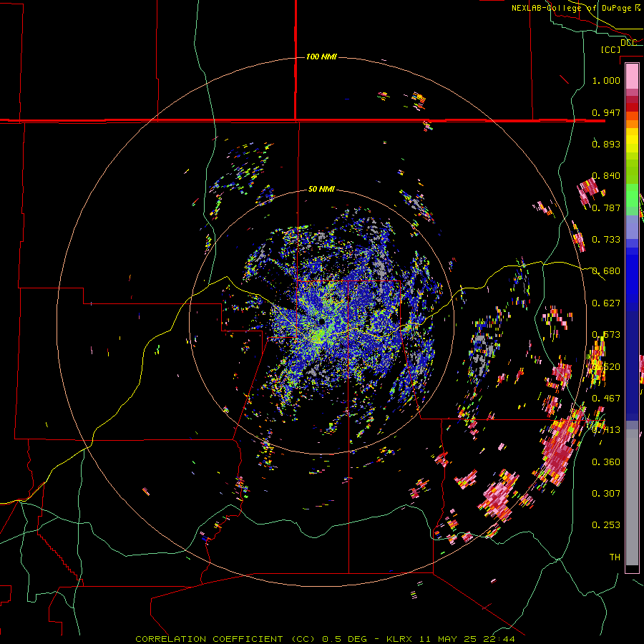
Task: Click the [CC] legend title
Action: [610, 49]
